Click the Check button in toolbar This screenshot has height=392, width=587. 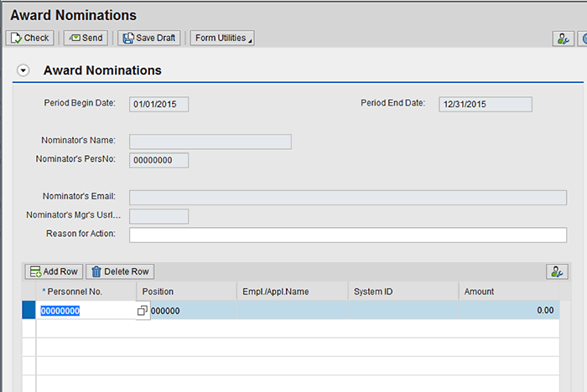[x=29, y=38]
